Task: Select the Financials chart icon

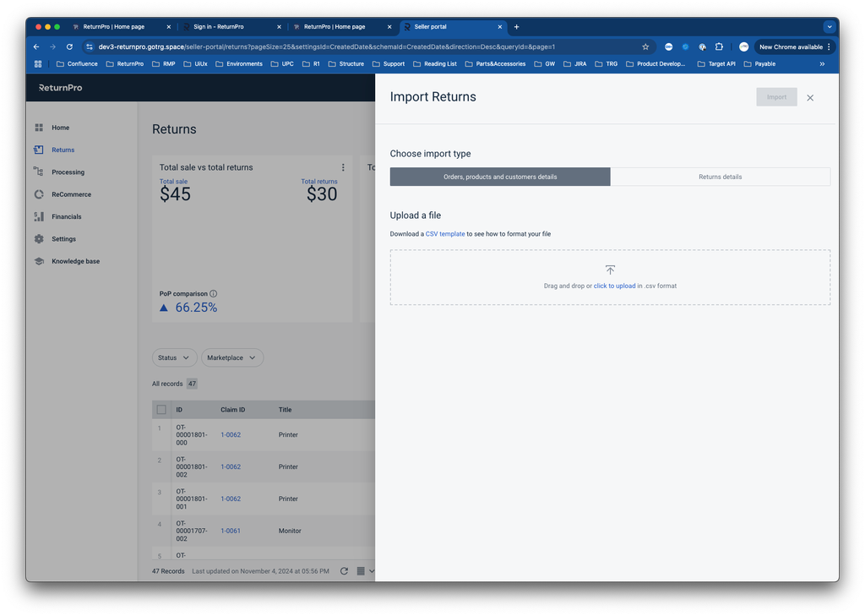Action: [39, 216]
